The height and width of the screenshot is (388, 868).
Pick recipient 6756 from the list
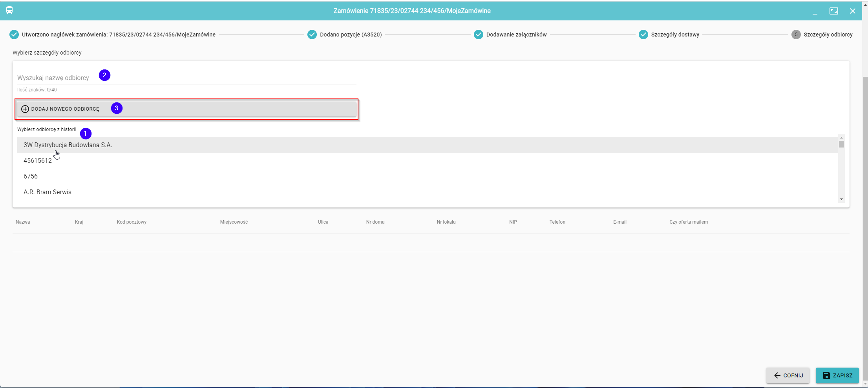(x=31, y=177)
